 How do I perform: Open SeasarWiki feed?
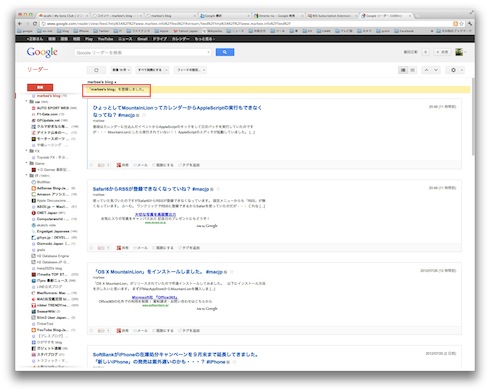click(x=46, y=311)
